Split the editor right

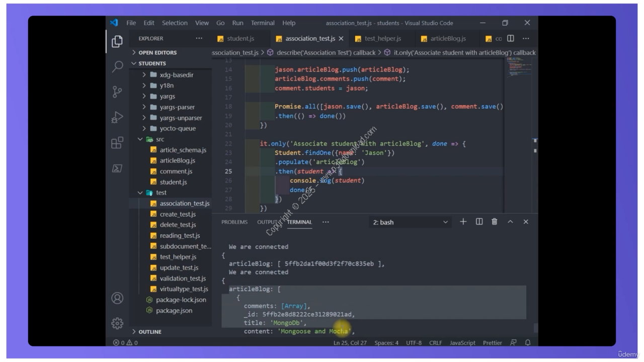pyautogui.click(x=511, y=38)
